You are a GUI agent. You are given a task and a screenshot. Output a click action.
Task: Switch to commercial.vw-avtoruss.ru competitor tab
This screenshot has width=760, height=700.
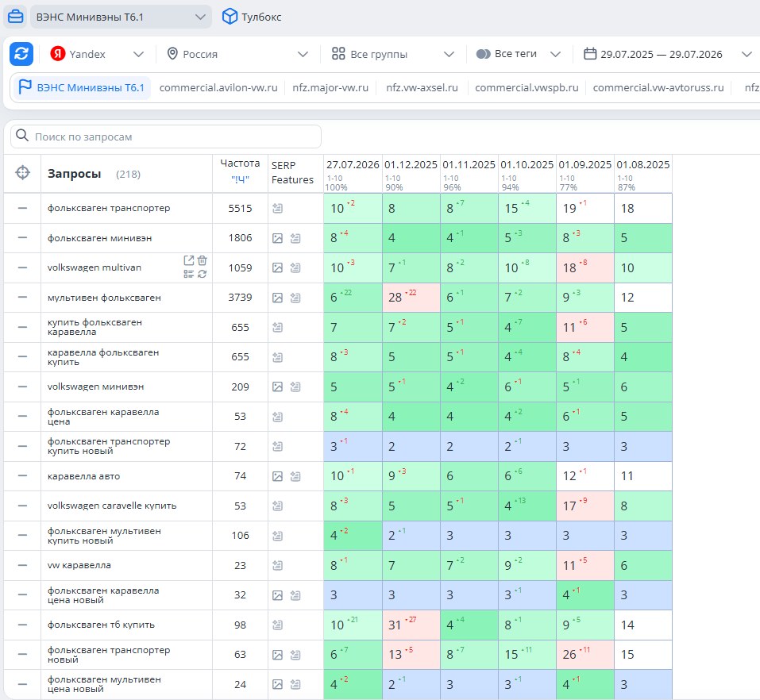(658, 87)
